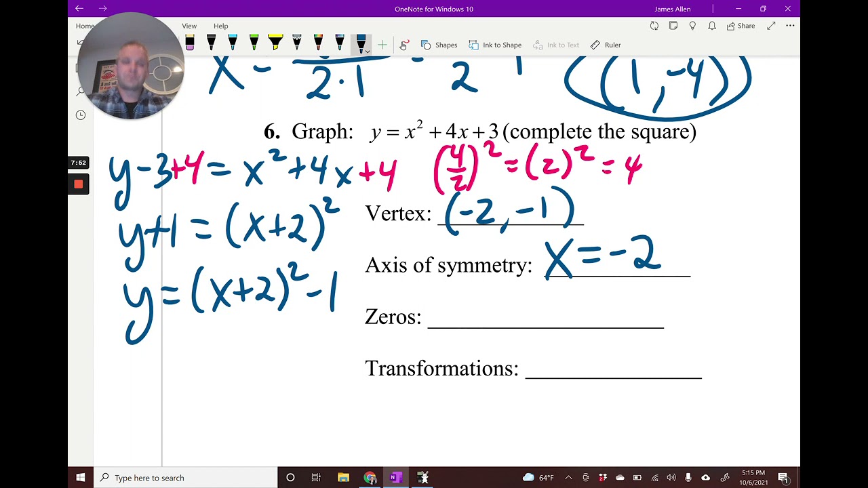Select the dark pen before the active one
Screen dimensions: 868x488
coord(340,43)
